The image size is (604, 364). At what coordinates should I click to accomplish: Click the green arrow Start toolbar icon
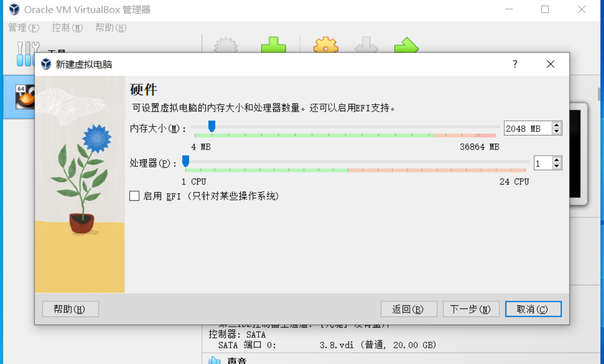(x=406, y=45)
